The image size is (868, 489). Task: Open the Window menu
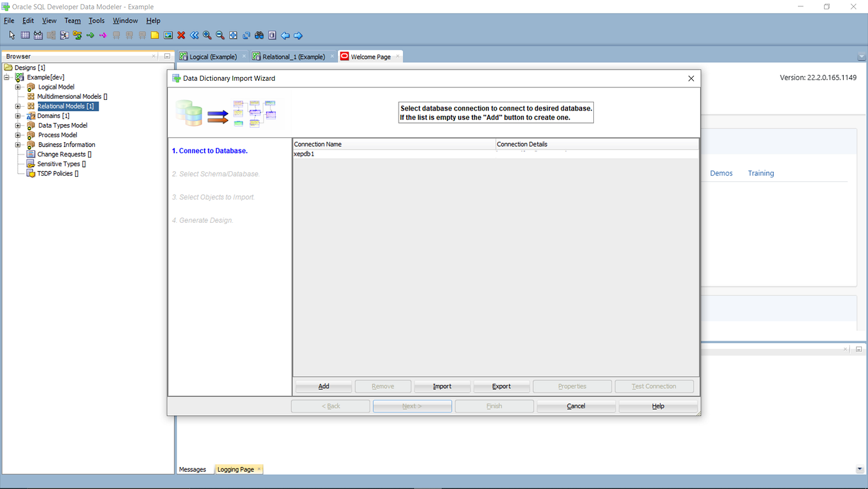(125, 20)
